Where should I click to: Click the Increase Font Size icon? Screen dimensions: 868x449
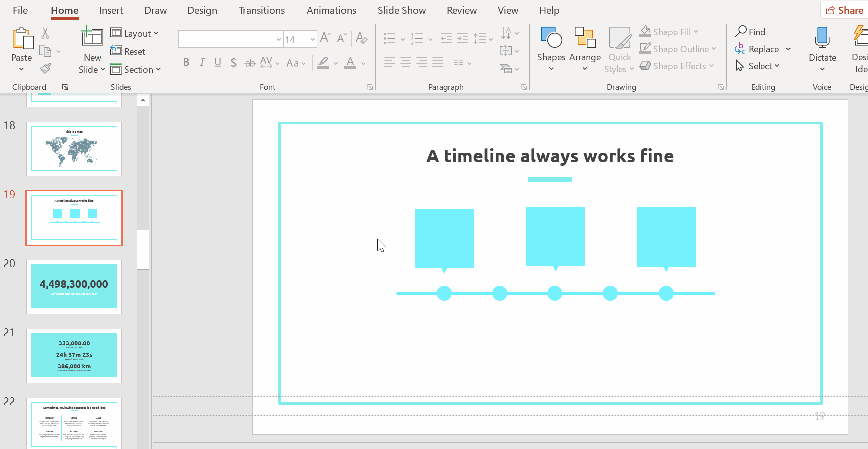tap(325, 38)
